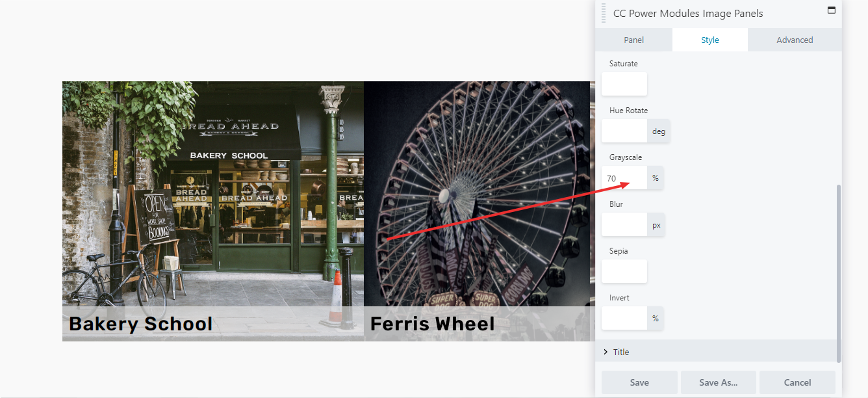Maximize the settings panel with window icon

pyautogui.click(x=830, y=10)
